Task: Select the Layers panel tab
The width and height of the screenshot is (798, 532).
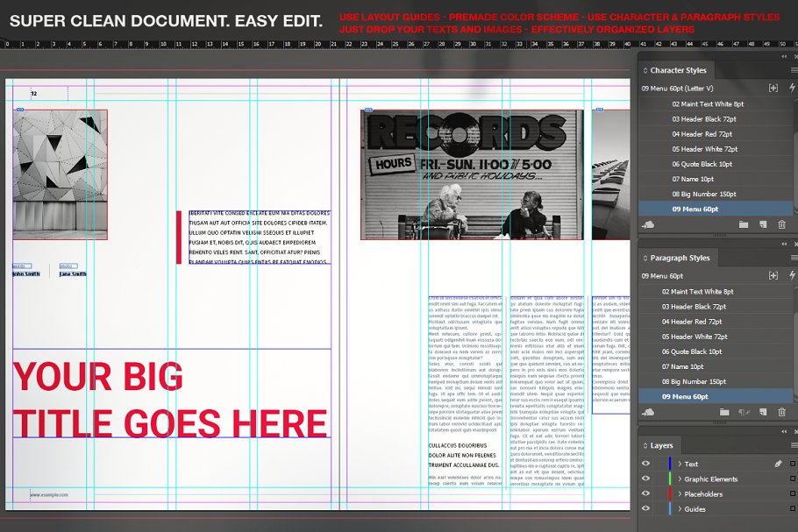Action: tap(662, 445)
